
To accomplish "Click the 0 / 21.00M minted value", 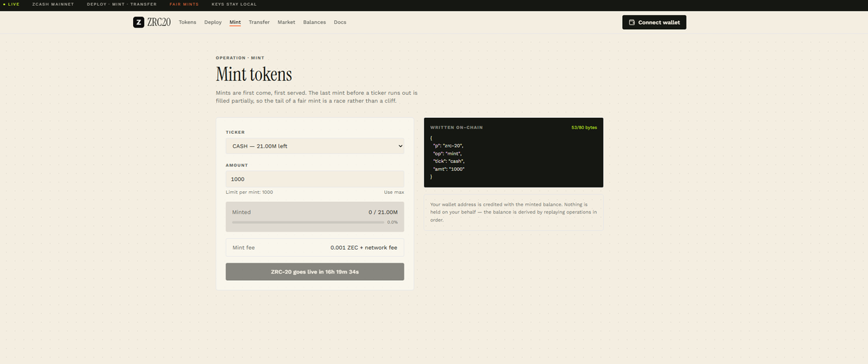I will [x=383, y=212].
